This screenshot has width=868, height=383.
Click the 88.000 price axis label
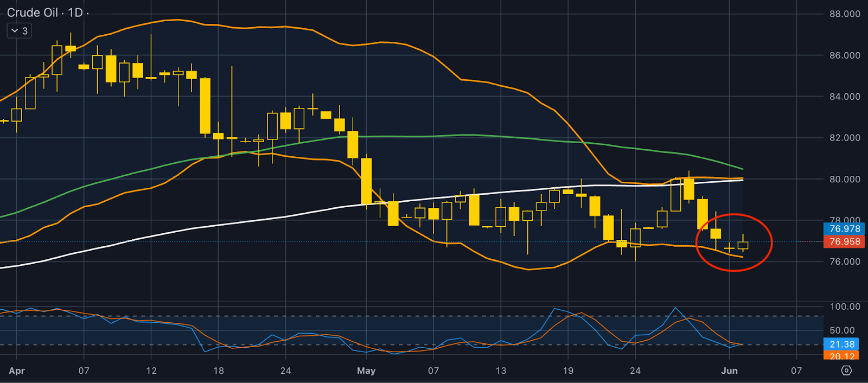tap(845, 14)
